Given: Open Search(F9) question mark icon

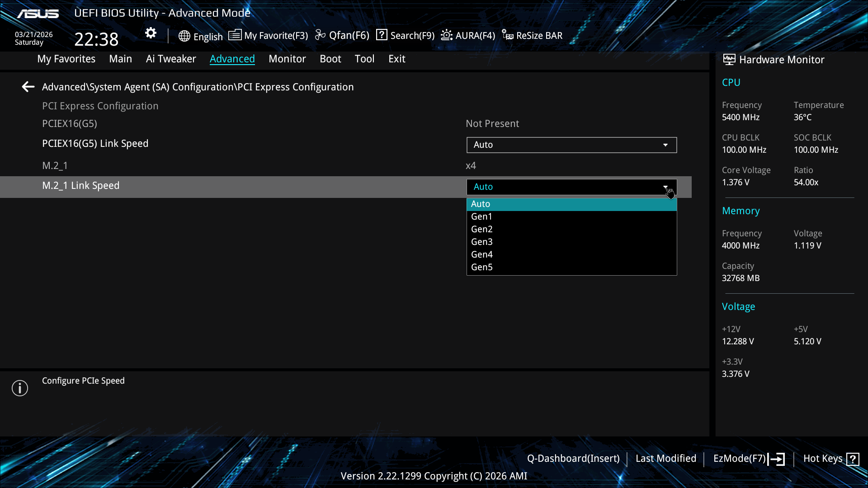Looking at the screenshot, I should (382, 35).
